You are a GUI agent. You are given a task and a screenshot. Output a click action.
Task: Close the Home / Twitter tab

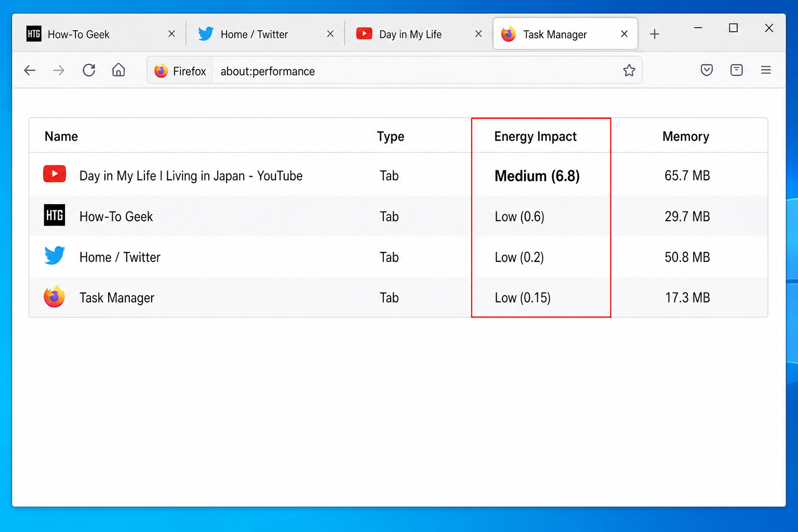coord(330,34)
